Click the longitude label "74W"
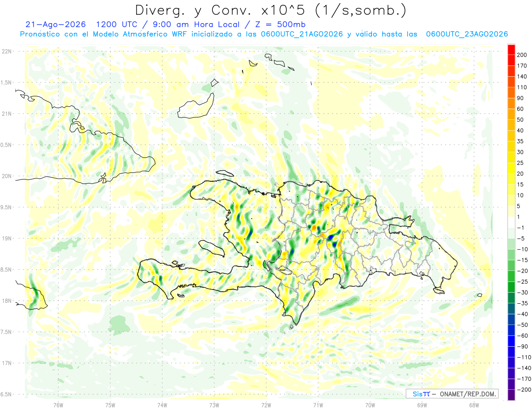The width and height of the screenshot is (532, 411). (162, 405)
